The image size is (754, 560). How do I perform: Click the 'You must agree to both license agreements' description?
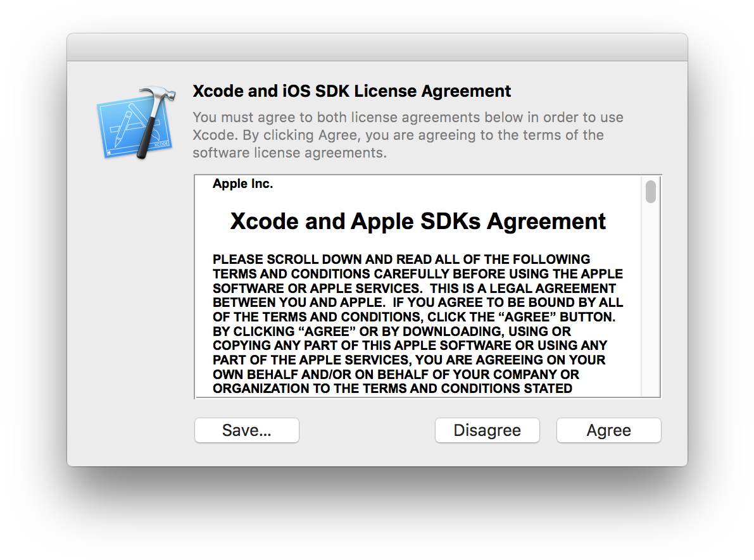coord(408,135)
